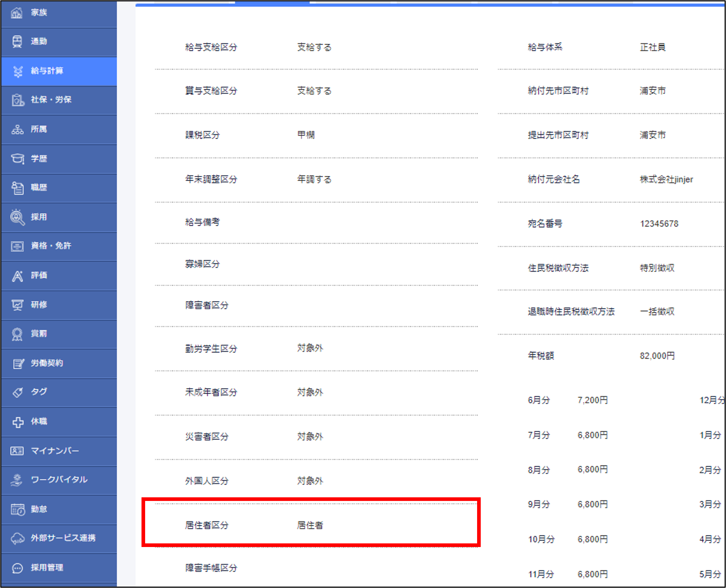Click the 居住者区分 row value 居住者
The width and height of the screenshot is (726, 588).
click(310, 525)
